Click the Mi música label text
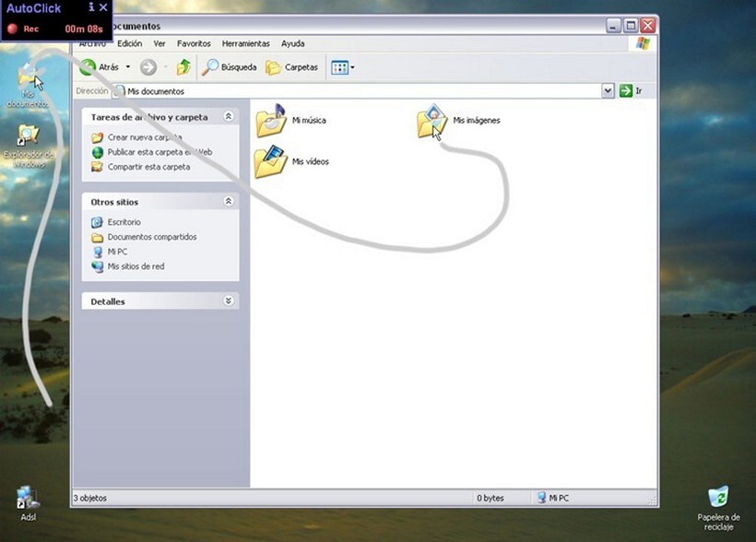The height and width of the screenshot is (542, 756). [309, 120]
